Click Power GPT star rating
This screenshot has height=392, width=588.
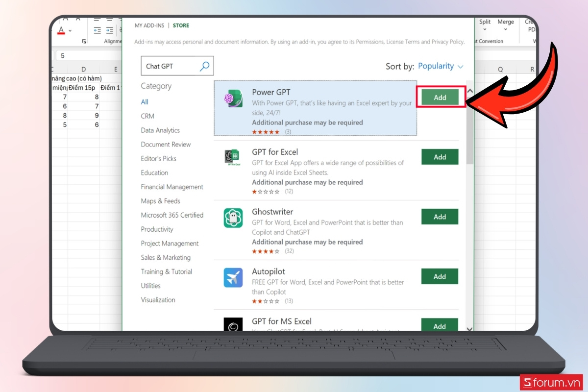pyautogui.click(x=266, y=132)
